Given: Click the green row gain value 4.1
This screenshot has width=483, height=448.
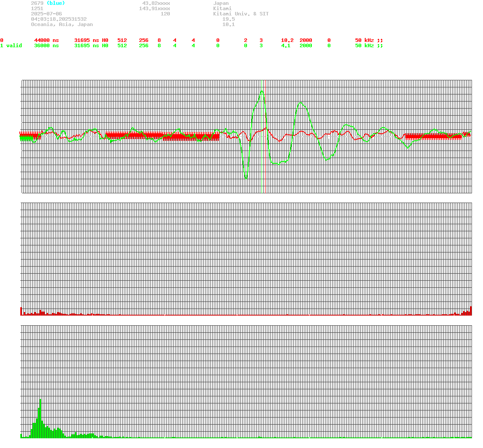Looking at the screenshot, I should pos(285,45).
